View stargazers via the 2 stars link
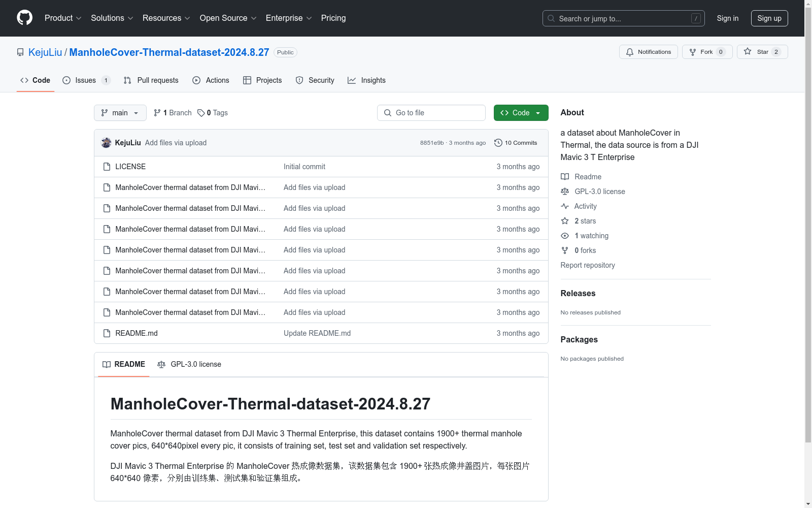 [578, 221]
